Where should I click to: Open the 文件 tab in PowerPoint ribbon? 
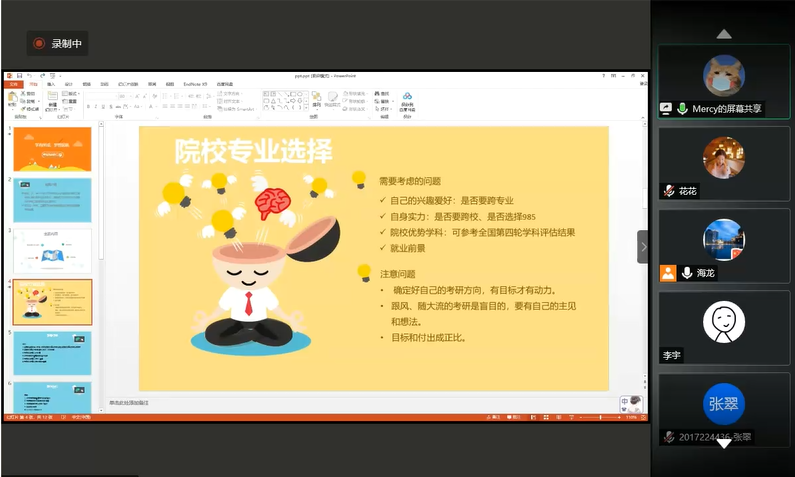click(x=14, y=85)
